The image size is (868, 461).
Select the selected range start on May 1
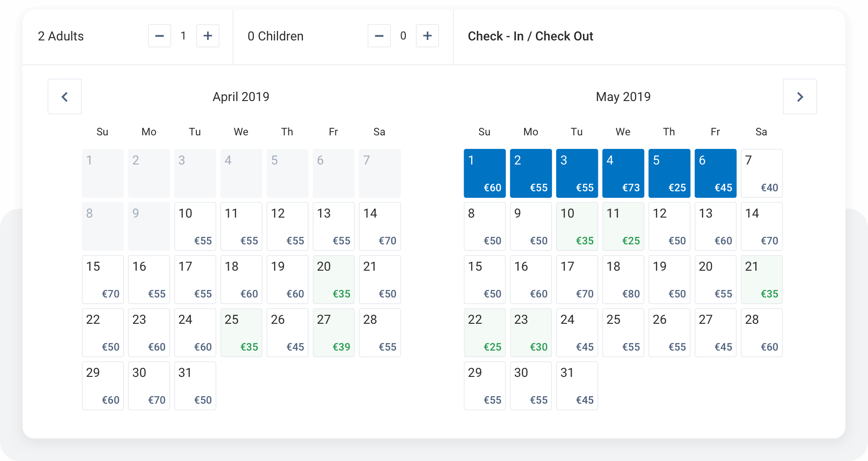tap(484, 173)
